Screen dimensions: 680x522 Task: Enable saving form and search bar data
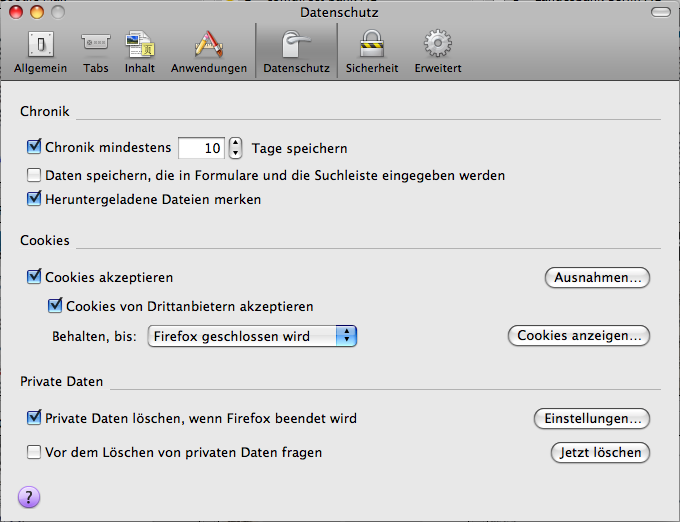click(34, 175)
